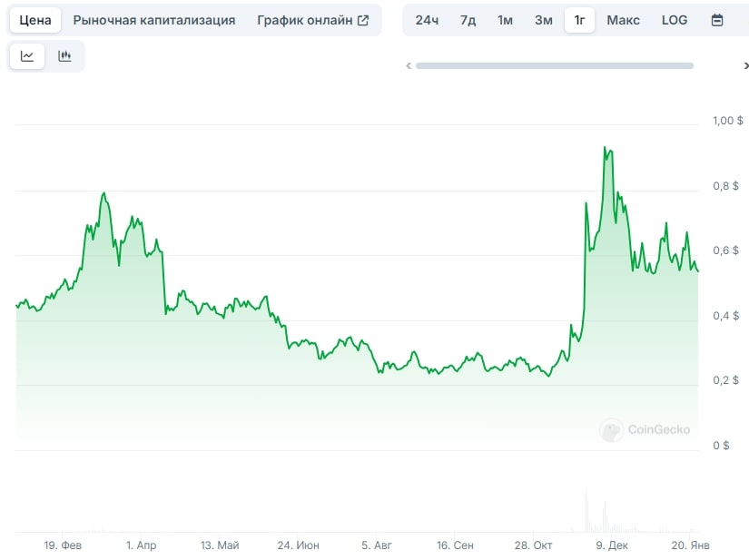Switch to candlestick chart view icon
749x560 pixels.
(x=64, y=56)
